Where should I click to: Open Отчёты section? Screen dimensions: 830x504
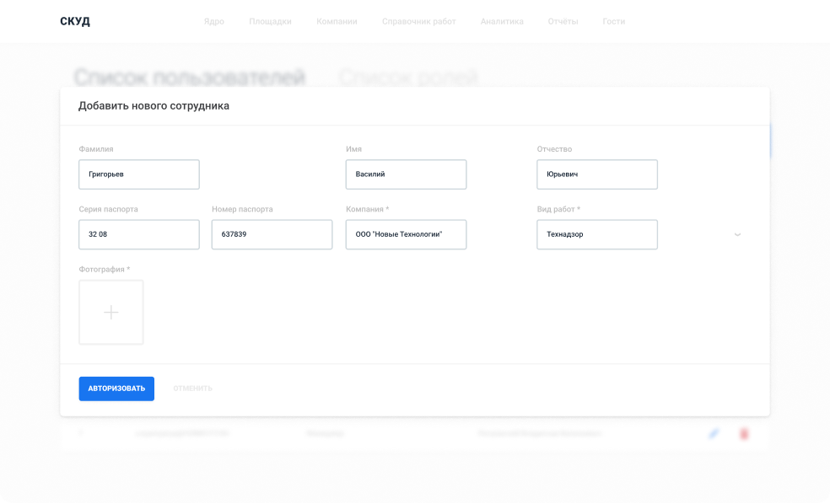563,22
